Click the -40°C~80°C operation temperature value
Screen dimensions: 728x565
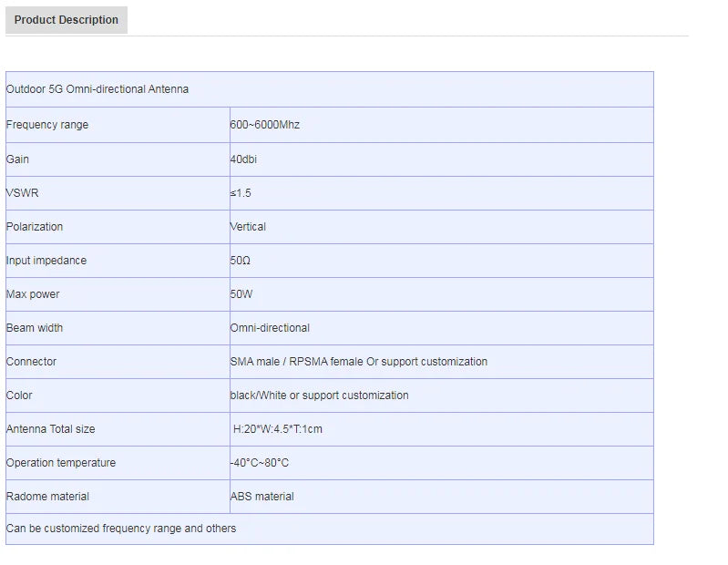point(259,463)
